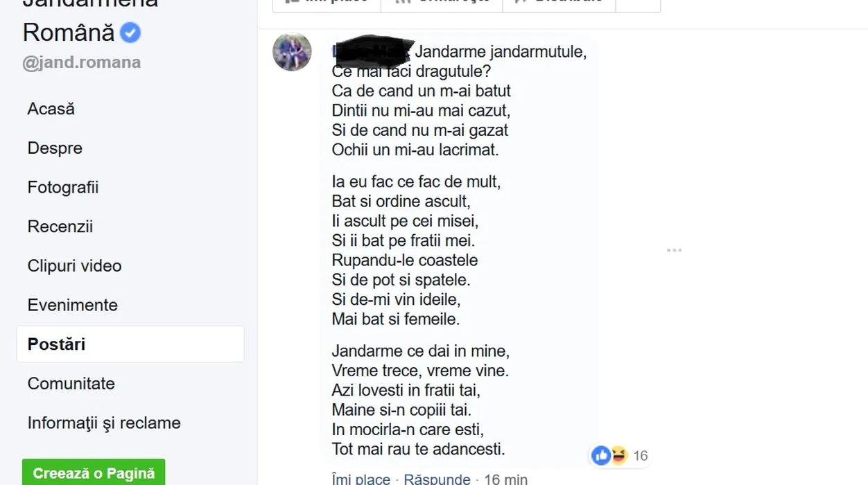Click the laughing Haha reaction emoji

[x=618, y=455]
